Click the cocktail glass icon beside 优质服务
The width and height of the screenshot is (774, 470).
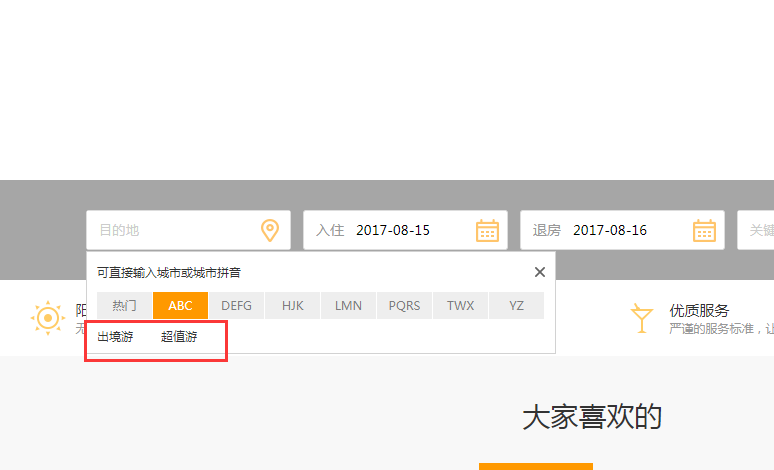click(x=641, y=318)
